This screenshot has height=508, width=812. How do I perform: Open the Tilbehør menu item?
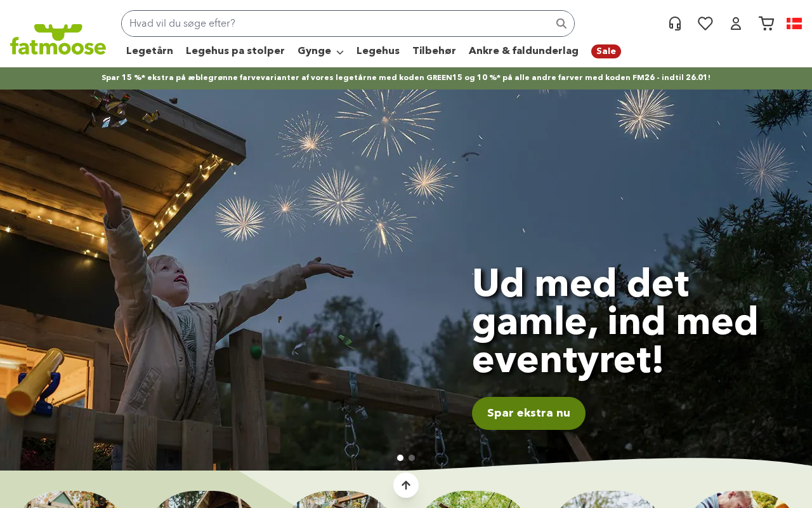pos(434,51)
